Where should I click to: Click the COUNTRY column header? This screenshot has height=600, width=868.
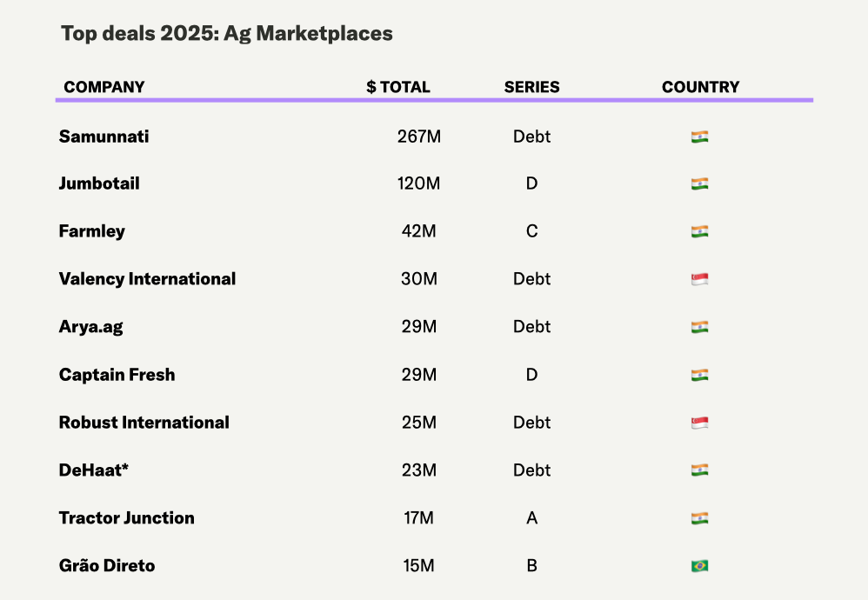click(x=700, y=87)
